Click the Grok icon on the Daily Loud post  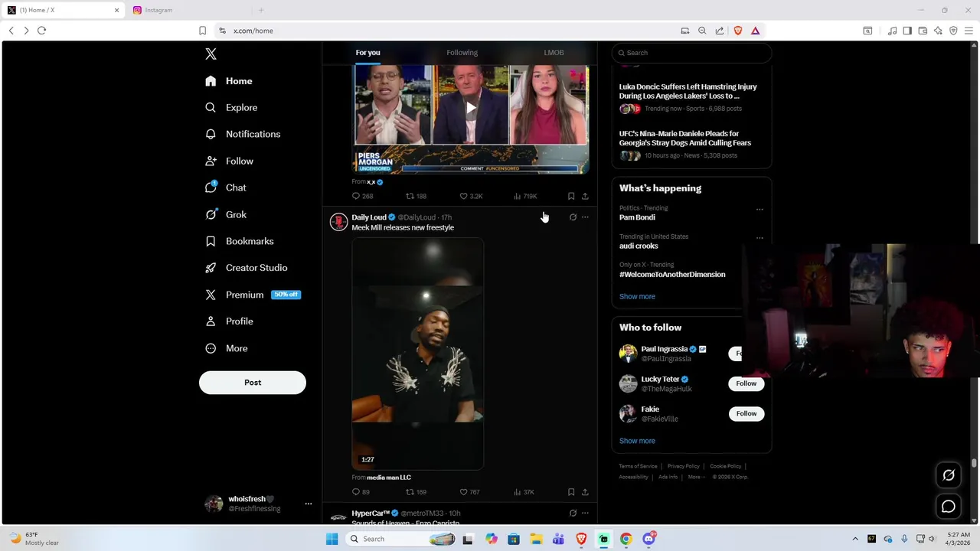[x=573, y=217]
